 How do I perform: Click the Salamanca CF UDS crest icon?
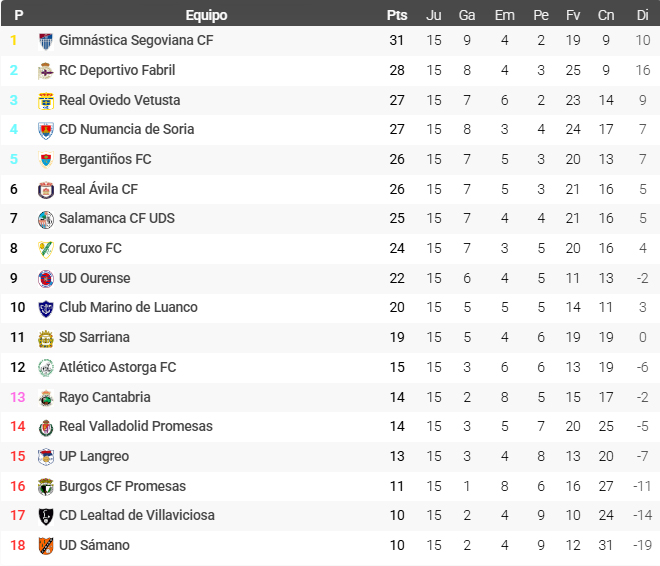point(45,219)
